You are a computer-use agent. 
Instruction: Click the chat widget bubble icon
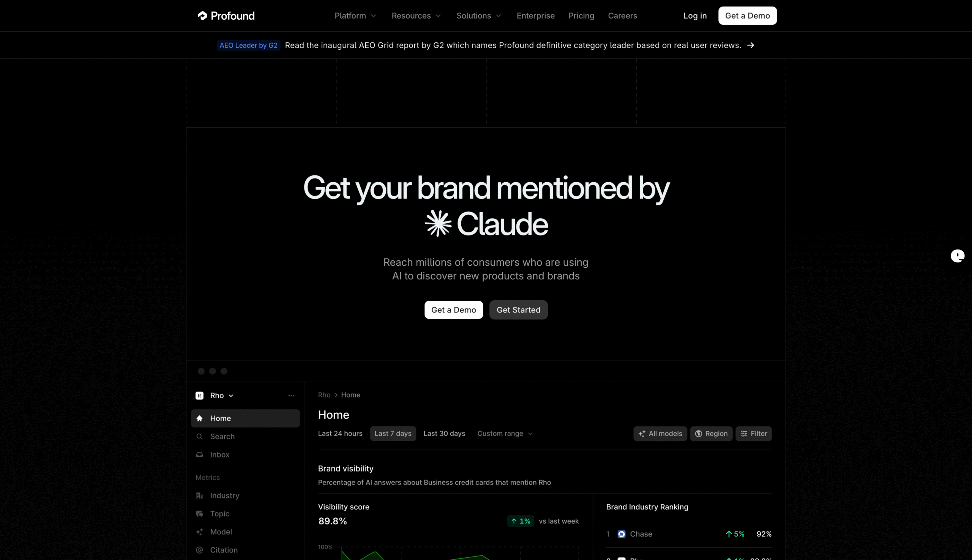pyautogui.click(x=958, y=256)
